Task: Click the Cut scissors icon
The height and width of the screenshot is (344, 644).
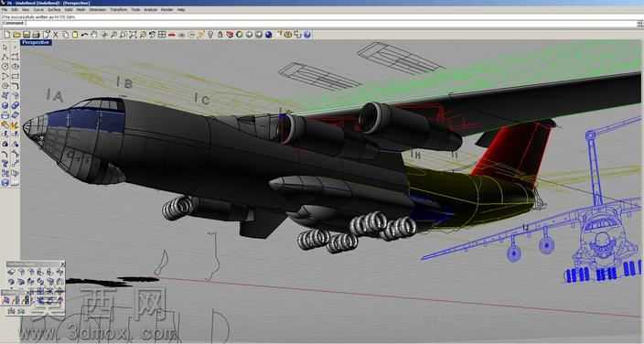Action: coord(56,35)
